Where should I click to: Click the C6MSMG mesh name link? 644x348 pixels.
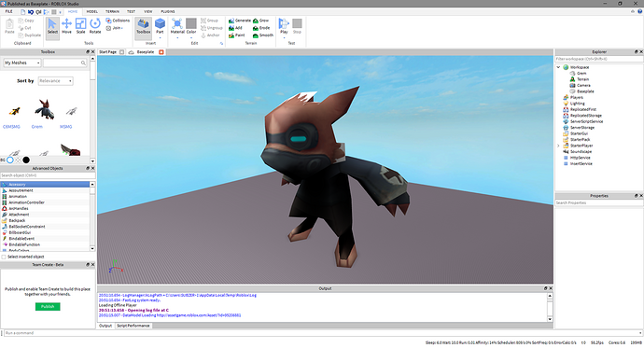(x=11, y=127)
